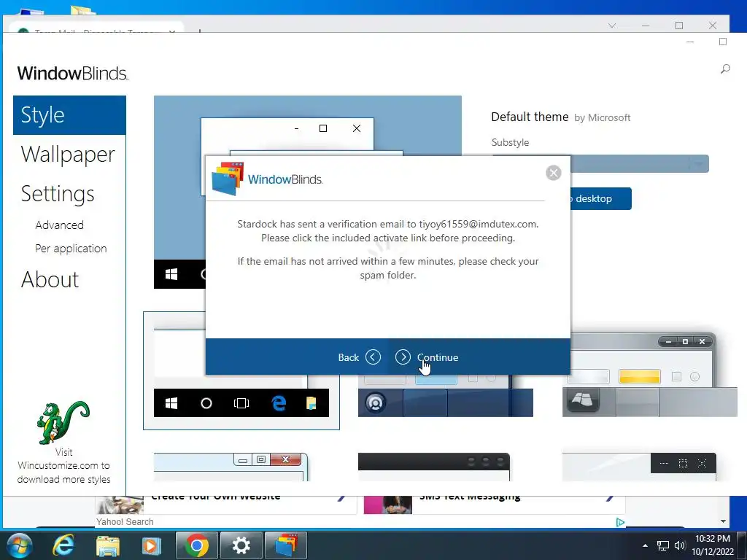Open the Style section in sidebar

(x=69, y=115)
